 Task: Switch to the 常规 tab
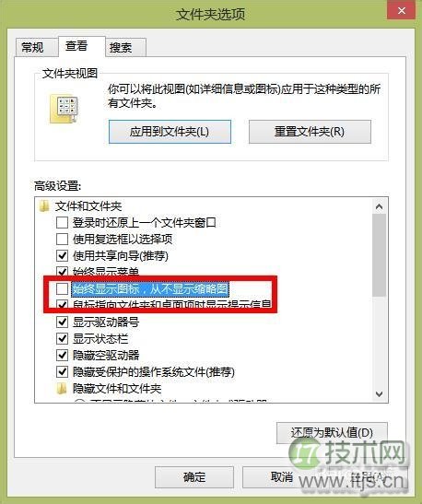pyautogui.click(x=32, y=48)
